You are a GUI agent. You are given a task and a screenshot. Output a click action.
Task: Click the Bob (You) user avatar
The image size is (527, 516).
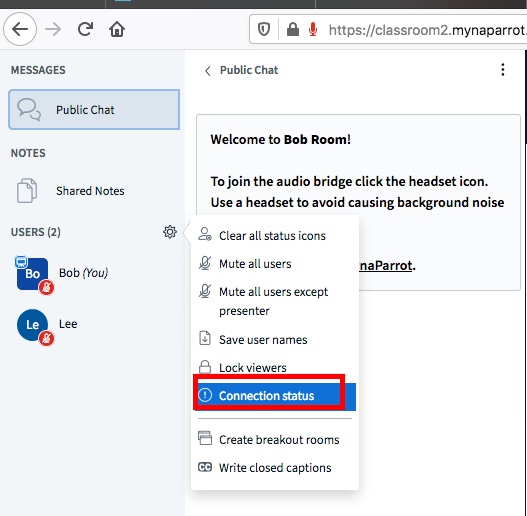pos(33,274)
